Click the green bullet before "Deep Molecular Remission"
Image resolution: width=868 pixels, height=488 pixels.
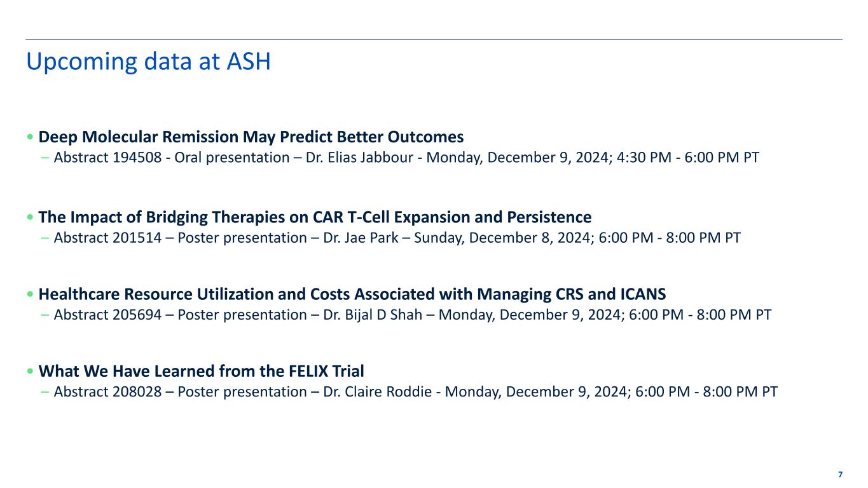click(x=31, y=138)
